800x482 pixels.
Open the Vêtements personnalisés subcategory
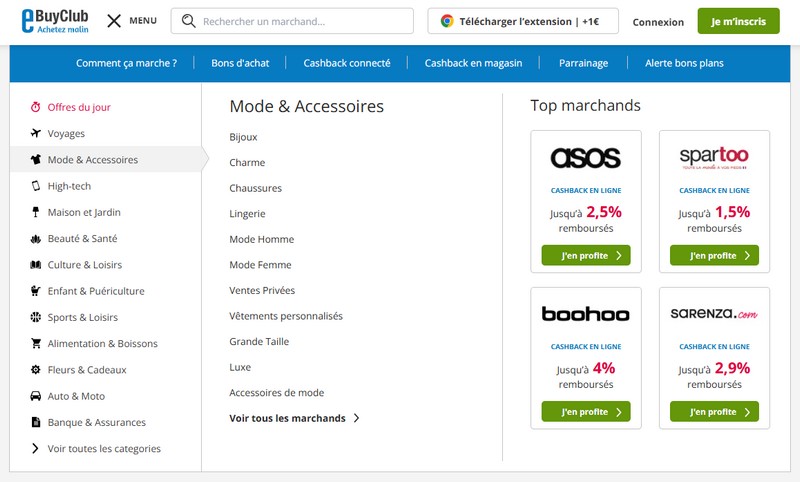286,316
